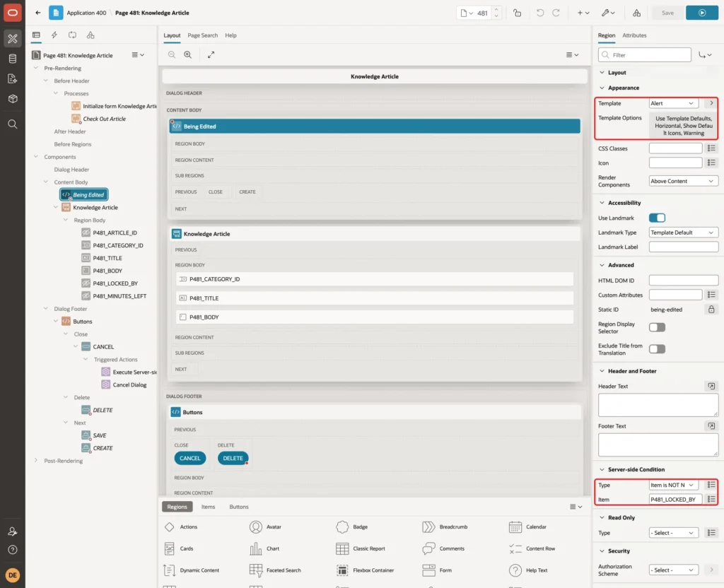
Task: Zoom in the layout view
Action: pyautogui.click(x=188, y=54)
